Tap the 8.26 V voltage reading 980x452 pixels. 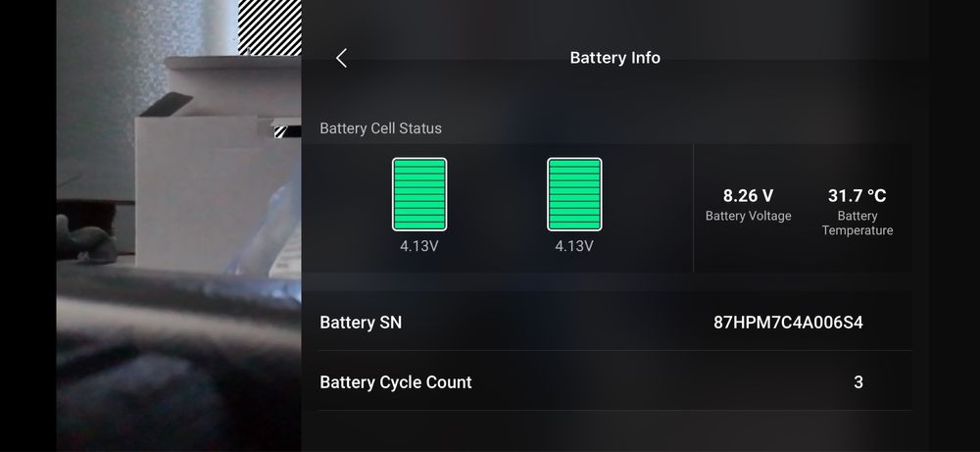(x=748, y=196)
